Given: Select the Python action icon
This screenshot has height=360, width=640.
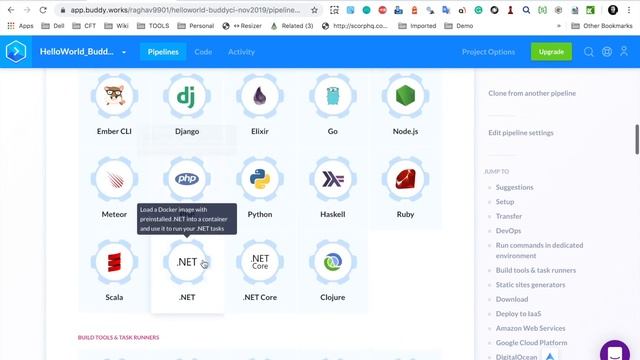Looking at the screenshot, I should click(x=260, y=179).
